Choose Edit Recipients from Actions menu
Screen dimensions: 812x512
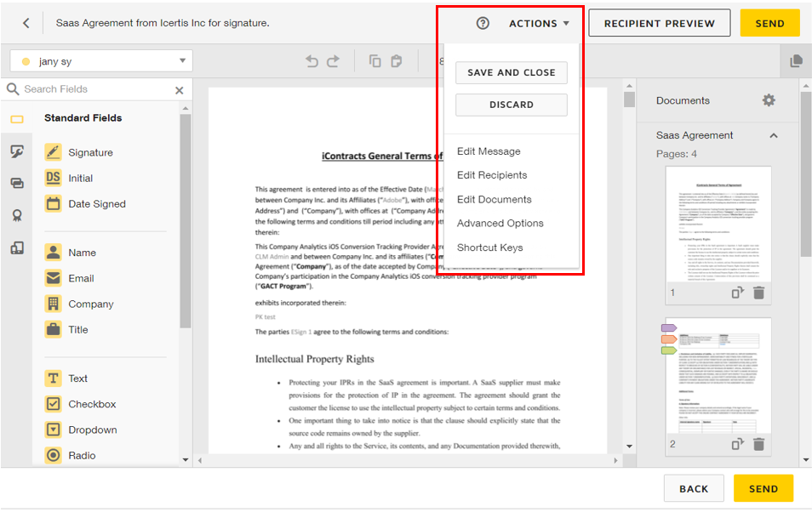(492, 175)
